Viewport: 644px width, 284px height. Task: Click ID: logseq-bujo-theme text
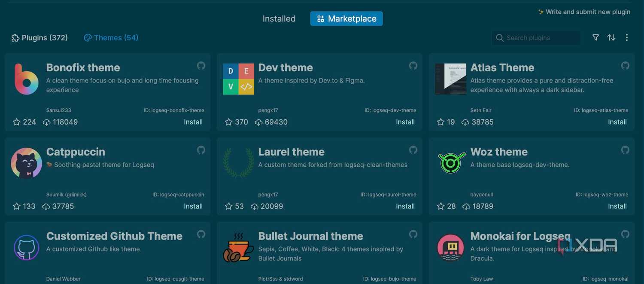pos(390,279)
